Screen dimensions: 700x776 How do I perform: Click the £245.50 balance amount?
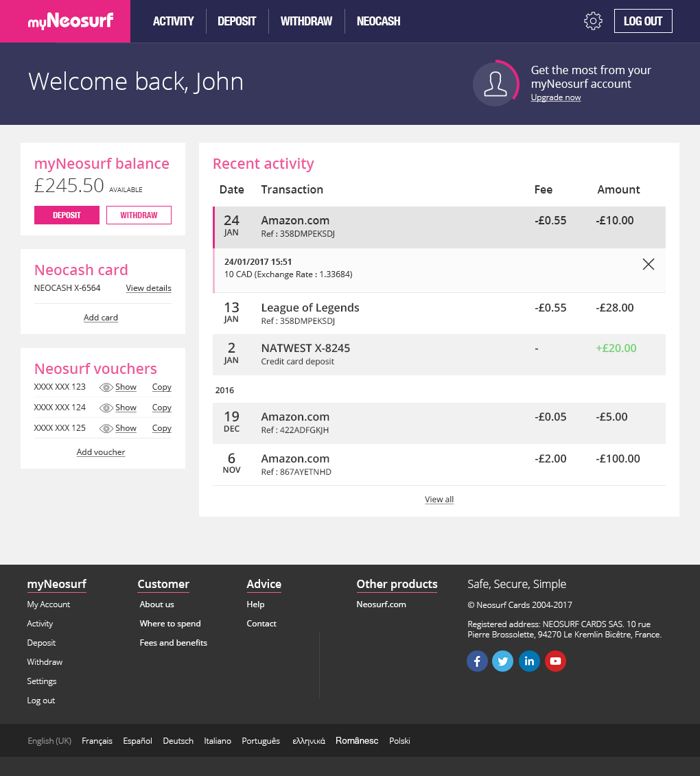pyautogui.click(x=69, y=185)
